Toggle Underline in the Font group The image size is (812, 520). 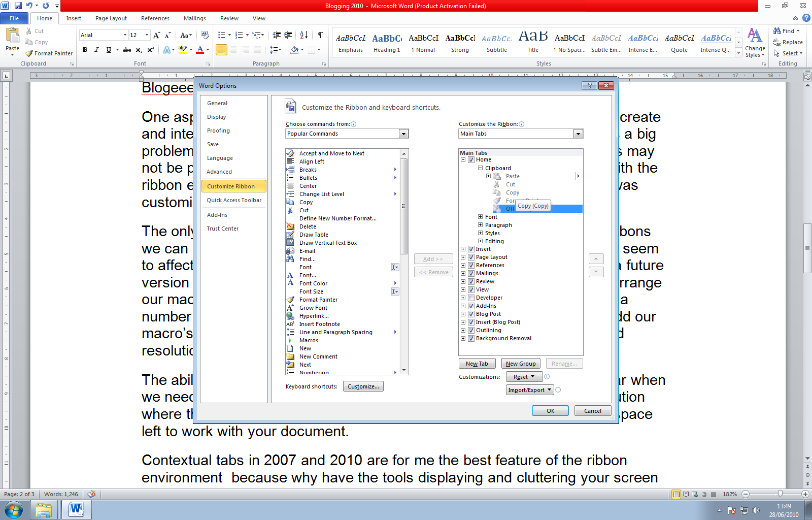point(109,50)
